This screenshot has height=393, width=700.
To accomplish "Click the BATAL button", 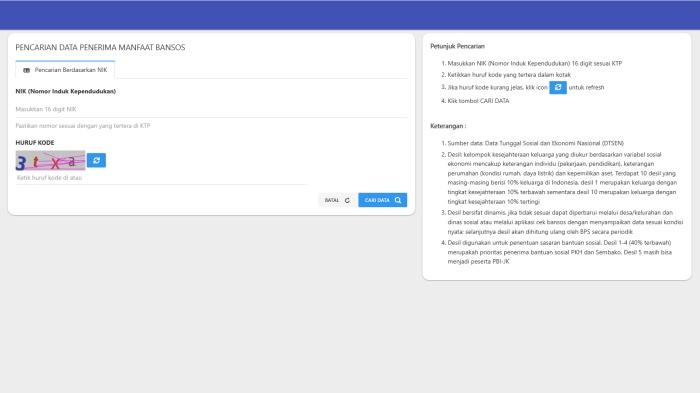I will click(x=337, y=200).
